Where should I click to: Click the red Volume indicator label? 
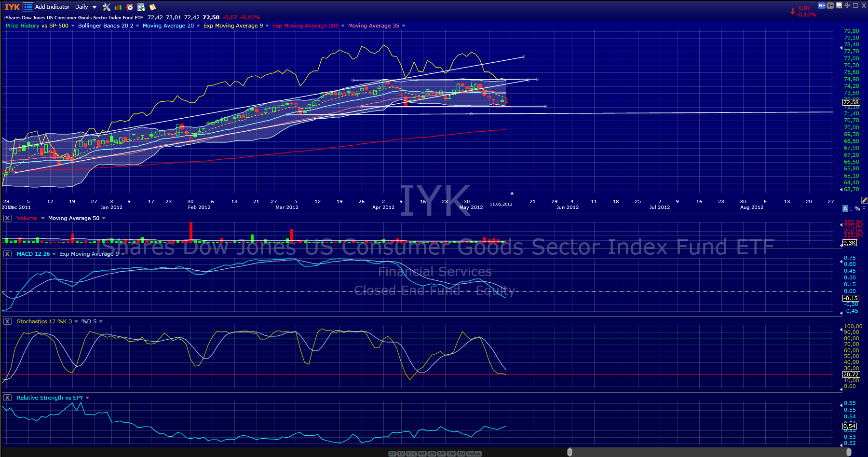tap(27, 218)
